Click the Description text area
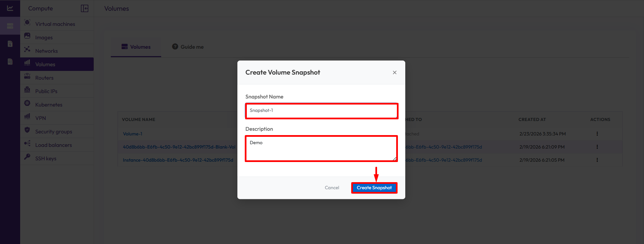The width and height of the screenshot is (644, 244). (321, 148)
